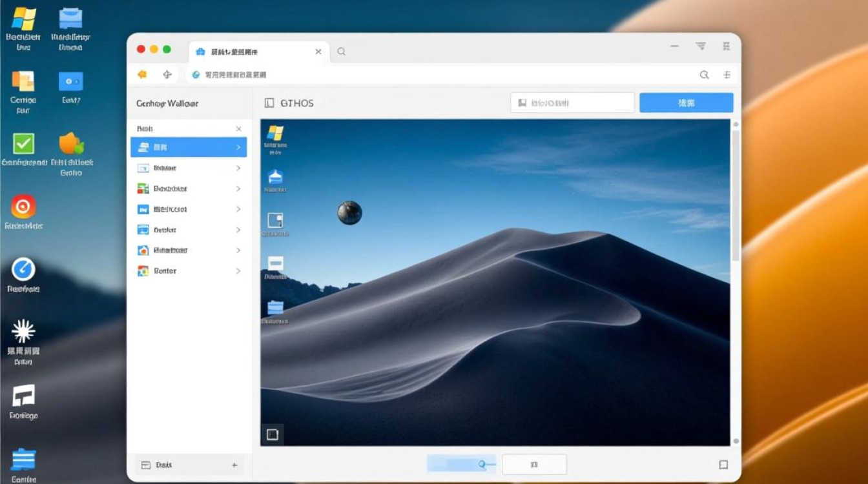Open the Windows logo icon inside preview
This screenshot has width=868, height=484.
pyautogui.click(x=275, y=134)
